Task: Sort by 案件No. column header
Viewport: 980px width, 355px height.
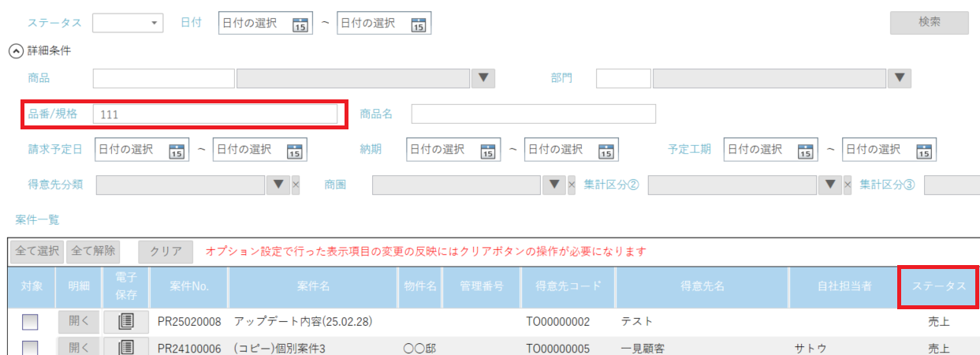Action: click(x=189, y=286)
